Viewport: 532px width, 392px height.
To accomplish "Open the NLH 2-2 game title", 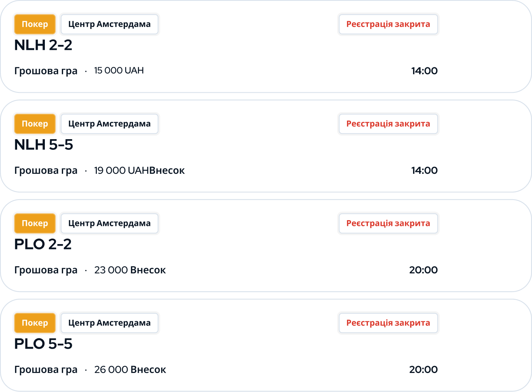I will pos(43,45).
